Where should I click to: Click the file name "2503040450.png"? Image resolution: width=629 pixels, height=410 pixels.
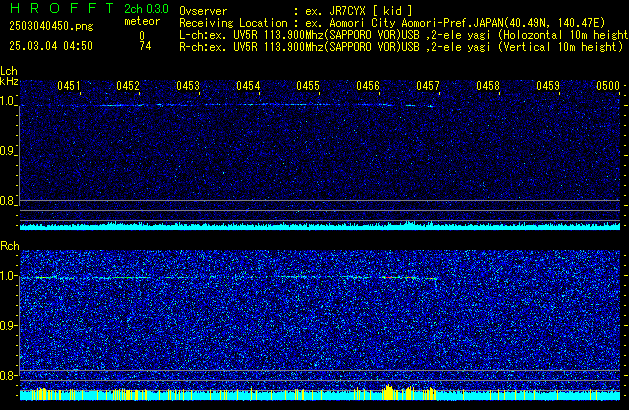[51, 26]
